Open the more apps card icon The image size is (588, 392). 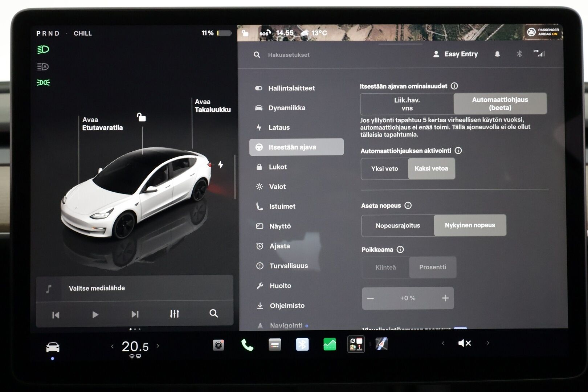pos(275,345)
